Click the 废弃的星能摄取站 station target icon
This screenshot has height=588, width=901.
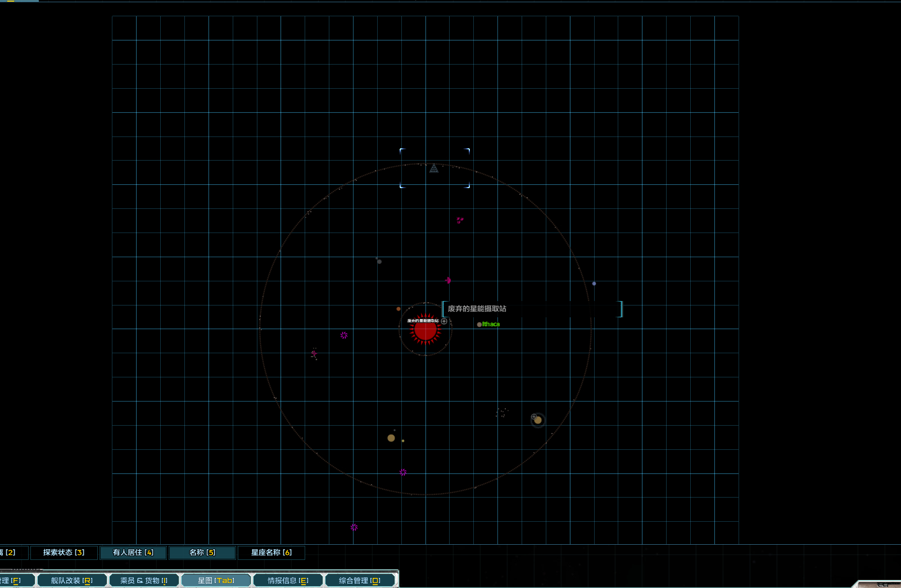(x=444, y=321)
